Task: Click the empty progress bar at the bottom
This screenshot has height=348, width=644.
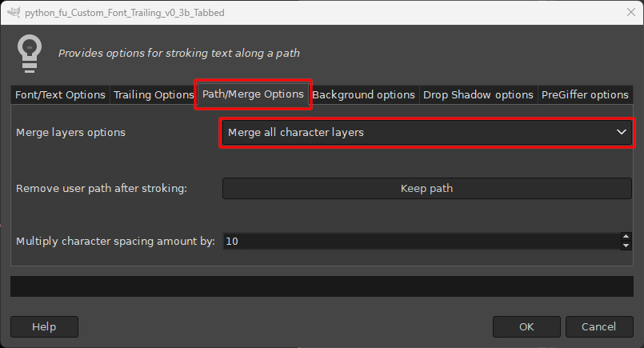Action: (x=322, y=286)
